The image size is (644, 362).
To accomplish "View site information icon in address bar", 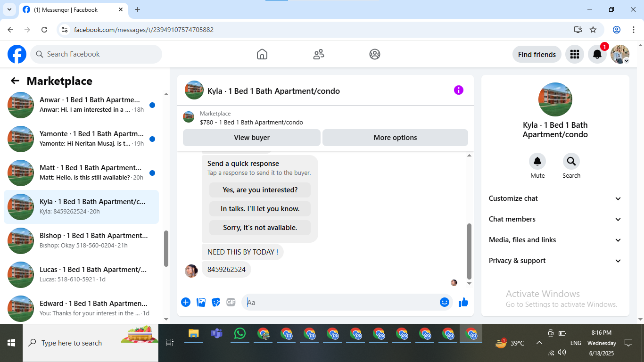I will point(65,30).
